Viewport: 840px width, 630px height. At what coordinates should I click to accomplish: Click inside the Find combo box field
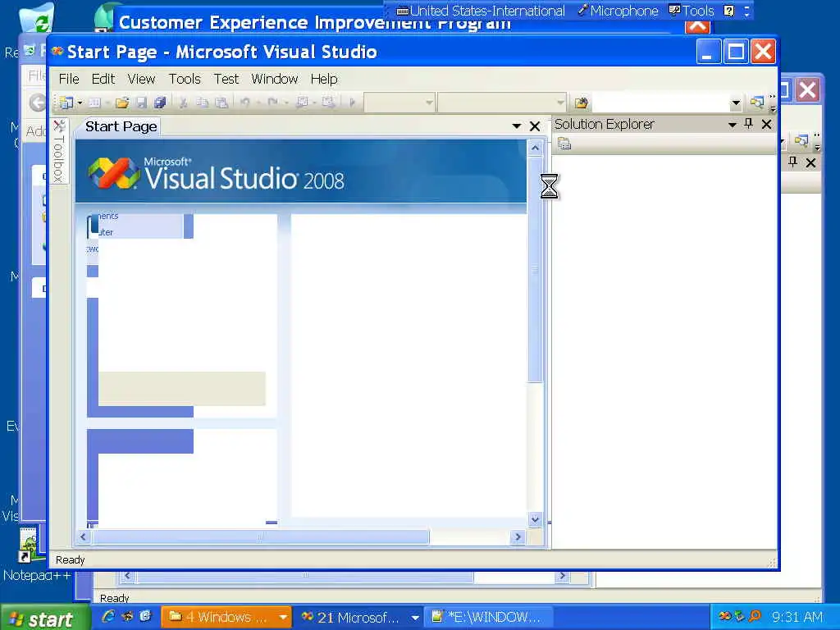[660, 103]
